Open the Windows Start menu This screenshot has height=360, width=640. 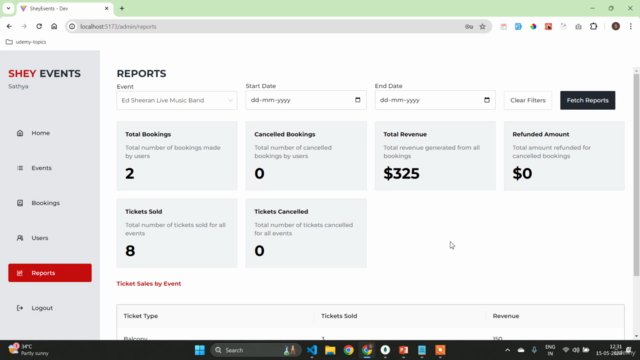(x=200, y=350)
